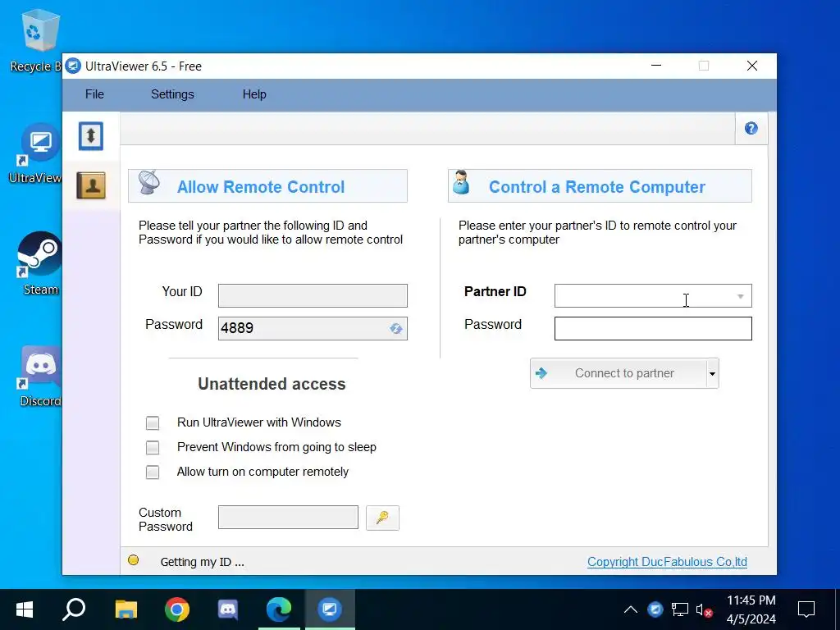
Task: Open the Help menu
Action: pyautogui.click(x=254, y=94)
